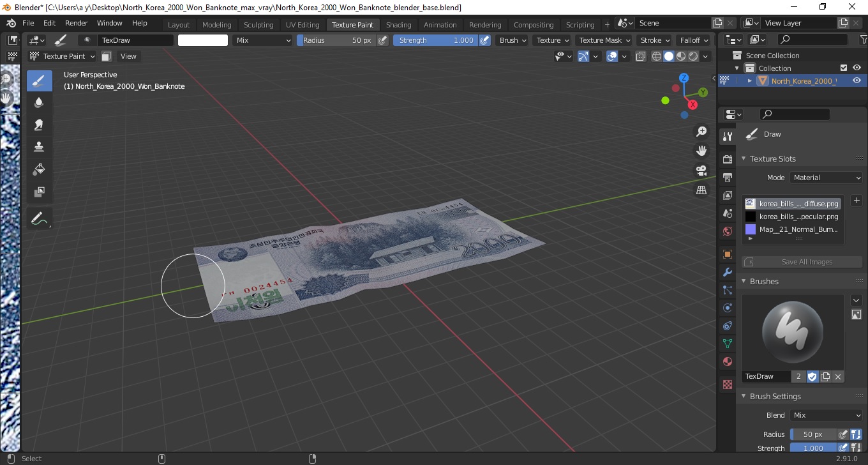Open the Falloff popover
The image size is (868, 465).
pyautogui.click(x=694, y=40)
